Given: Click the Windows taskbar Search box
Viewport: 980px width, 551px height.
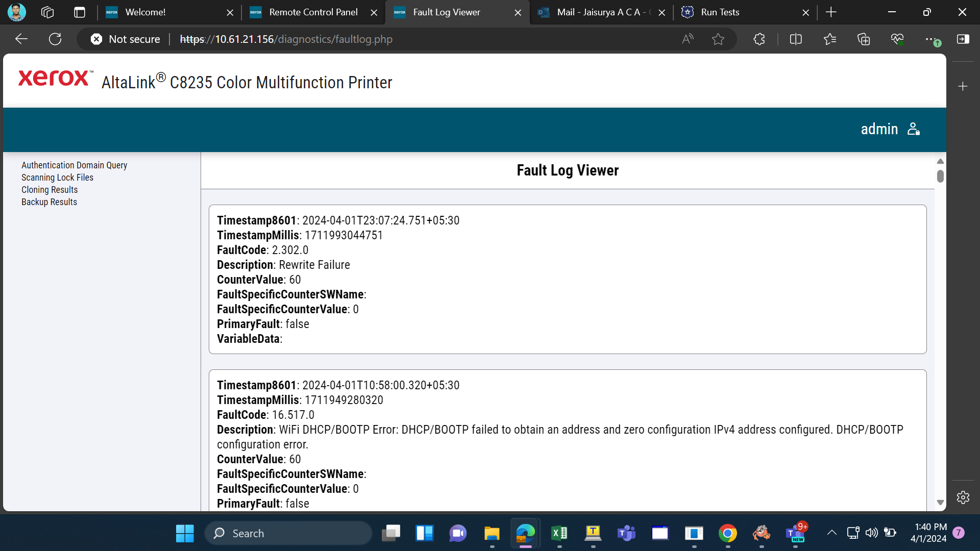Looking at the screenshot, I should tap(289, 533).
